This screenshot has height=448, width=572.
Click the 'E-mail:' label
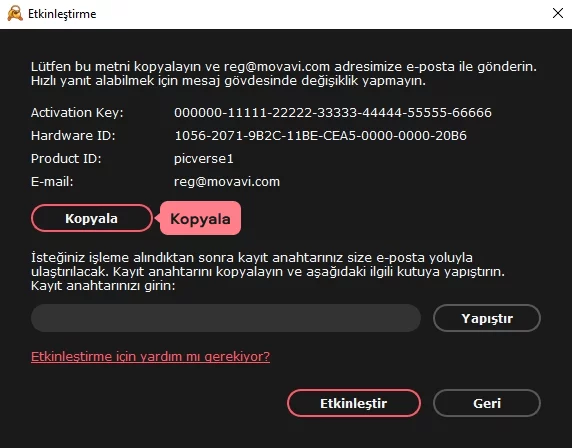click(52, 182)
